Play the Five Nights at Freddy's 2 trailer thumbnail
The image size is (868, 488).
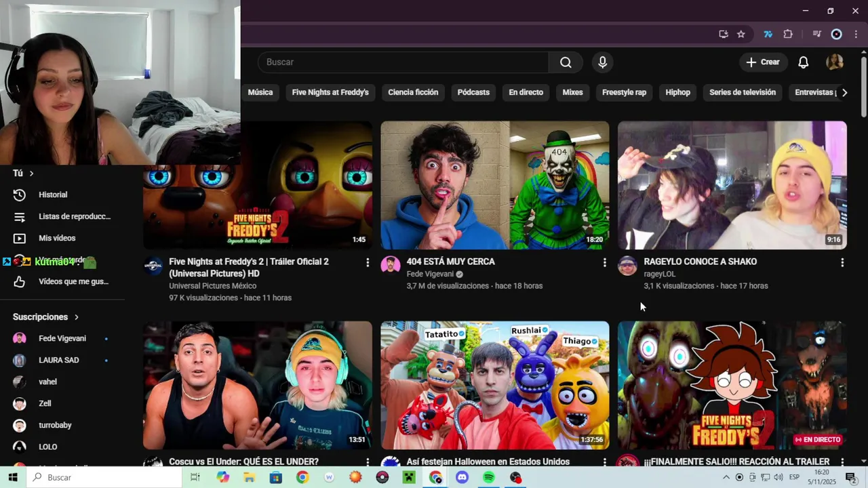click(x=258, y=185)
